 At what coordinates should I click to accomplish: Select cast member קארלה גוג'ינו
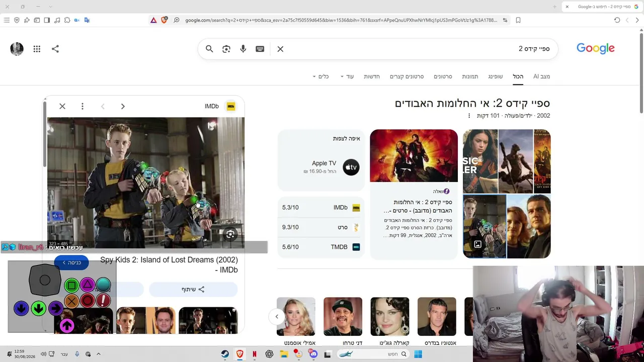tap(390, 322)
